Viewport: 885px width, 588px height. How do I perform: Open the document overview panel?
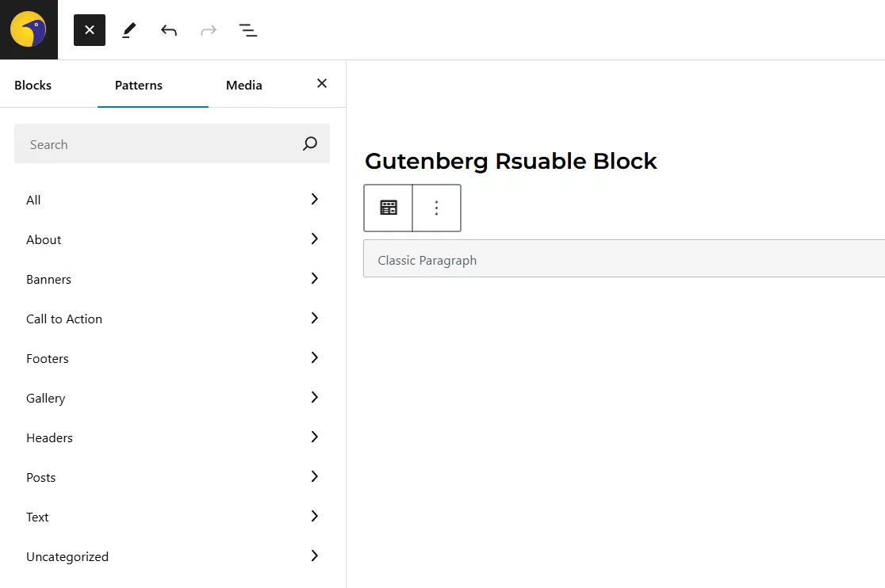point(248,29)
